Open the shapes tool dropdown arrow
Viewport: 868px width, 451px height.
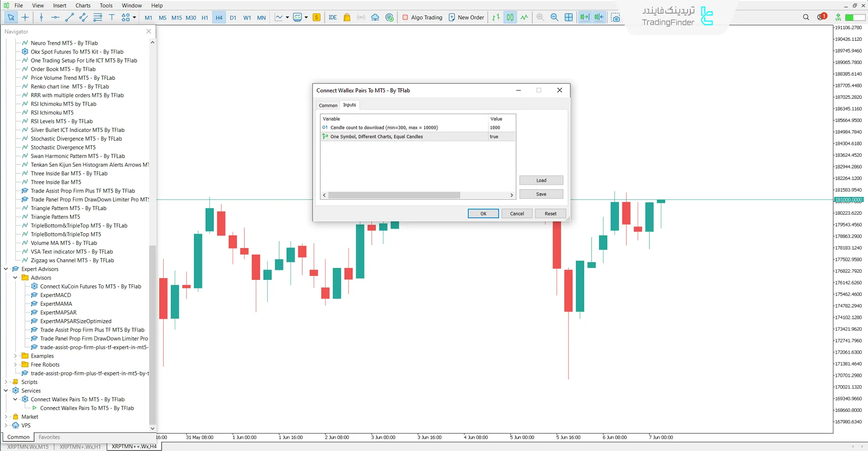coord(134,18)
